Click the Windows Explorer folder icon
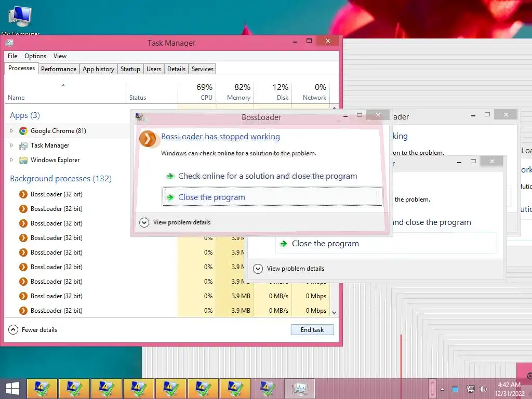Image resolution: width=532 pixels, height=399 pixels. click(x=23, y=160)
